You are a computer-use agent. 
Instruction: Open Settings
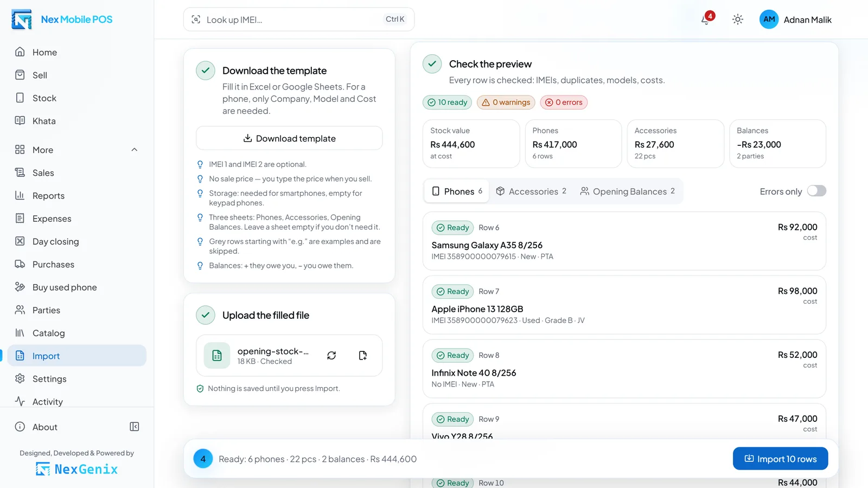pos(77,379)
